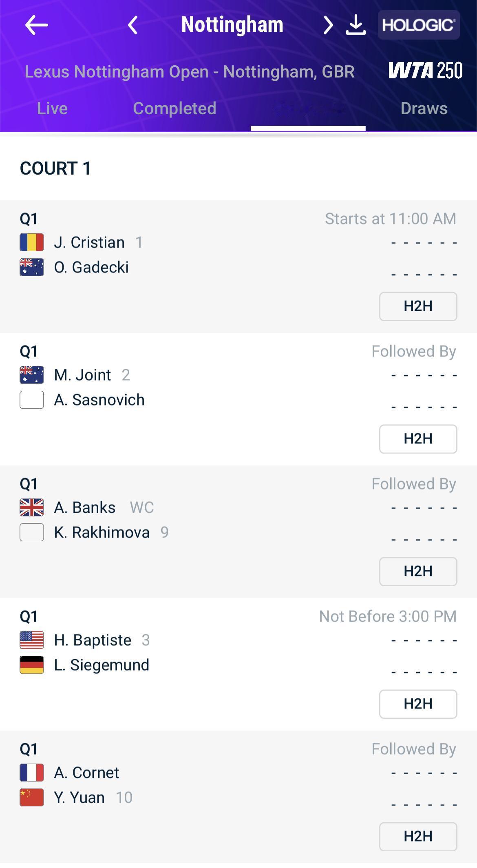Viewport: 477px width, 868px height.
Task: Tap the French flag beside A. Cornet
Action: [x=32, y=773]
